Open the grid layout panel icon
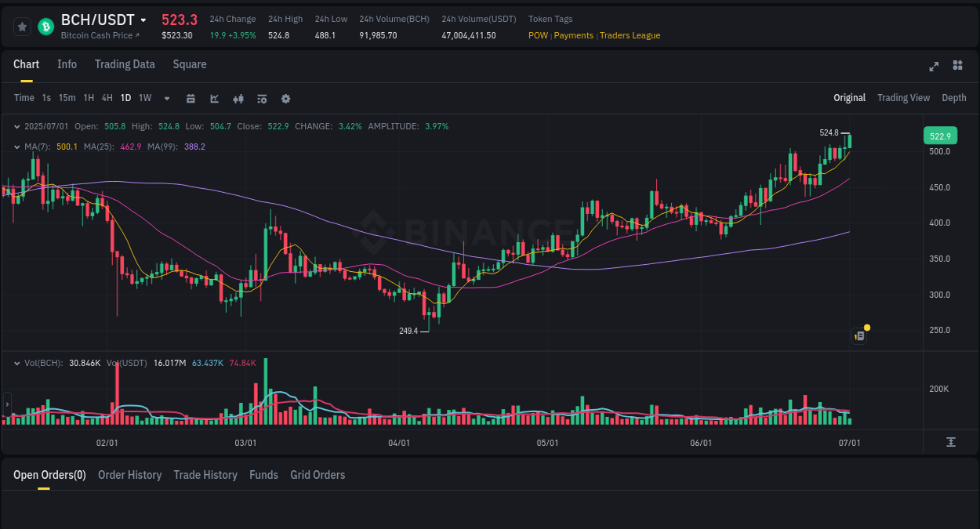Image resolution: width=980 pixels, height=529 pixels. tap(958, 67)
